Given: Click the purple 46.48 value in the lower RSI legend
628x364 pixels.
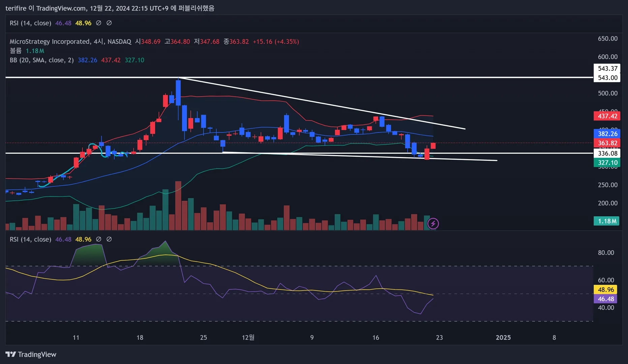Looking at the screenshot, I should click(x=63, y=239).
